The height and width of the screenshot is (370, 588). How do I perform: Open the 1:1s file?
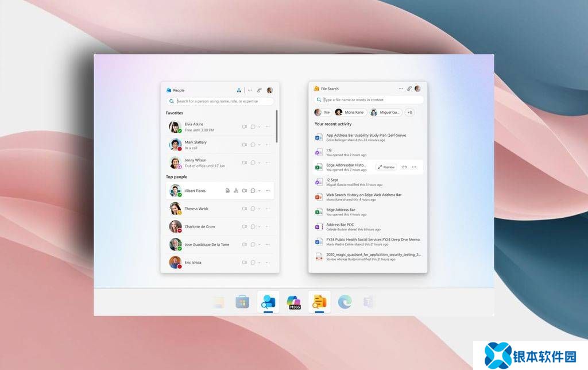pos(368,152)
